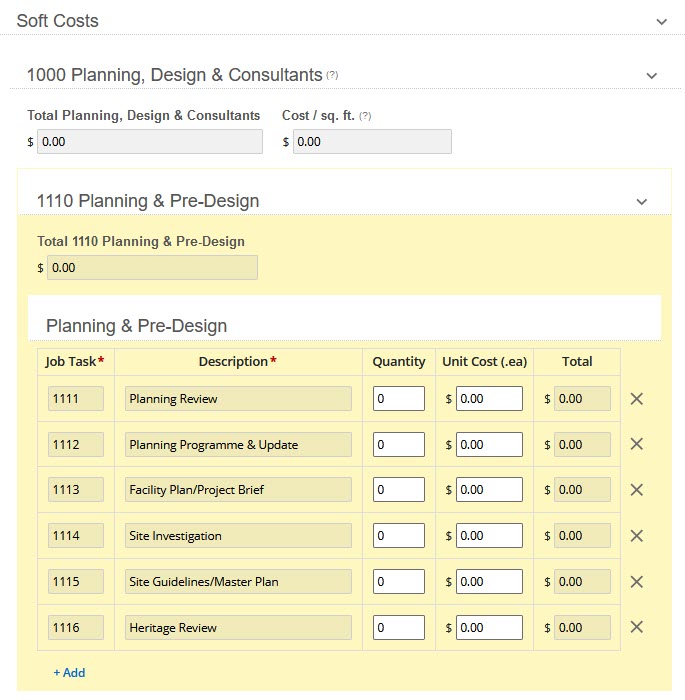Click the Unit Cost (.ea) column header
The height and width of the screenshot is (700, 685).
pyautogui.click(x=485, y=362)
